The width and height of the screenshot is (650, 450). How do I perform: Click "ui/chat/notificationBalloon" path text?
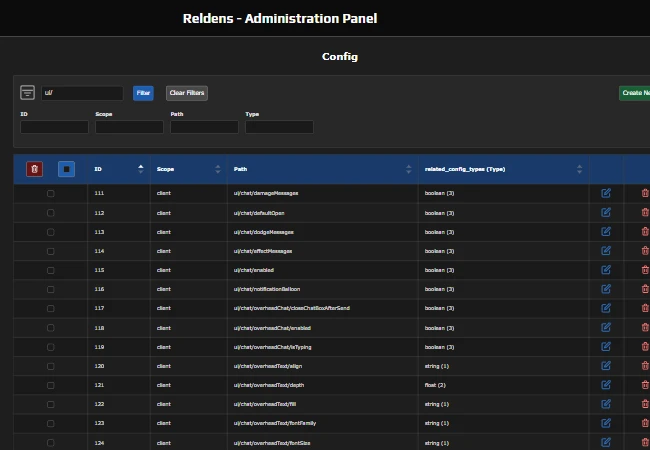pos(267,289)
